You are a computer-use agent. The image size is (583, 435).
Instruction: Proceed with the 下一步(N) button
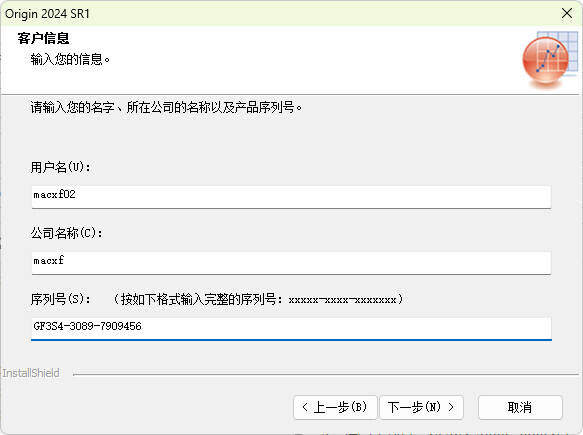(x=421, y=407)
